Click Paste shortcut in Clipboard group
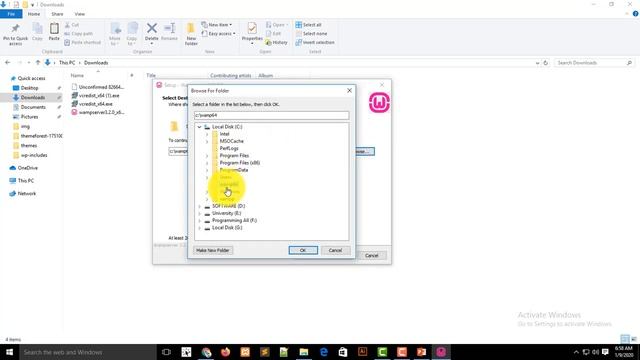 coord(82,42)
